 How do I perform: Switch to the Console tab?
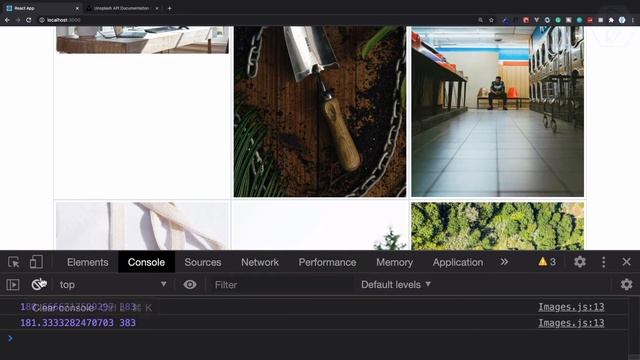tap(146, 262)
